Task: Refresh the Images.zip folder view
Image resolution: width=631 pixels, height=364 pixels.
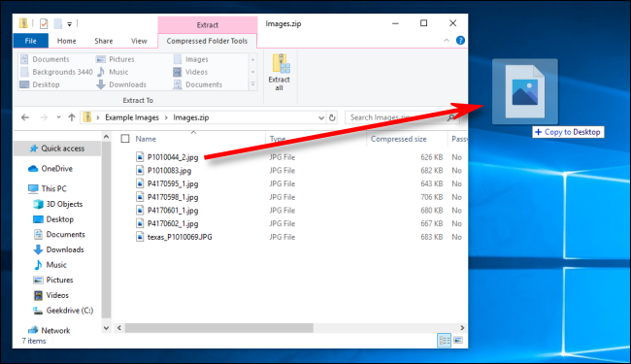Action: click(x=332, y=117)
